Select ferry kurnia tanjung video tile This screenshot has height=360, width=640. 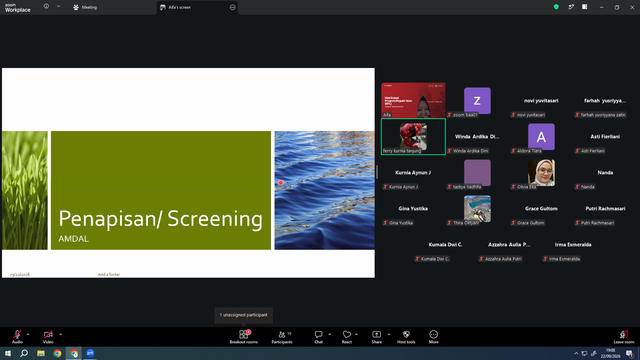tap(413, 137)
